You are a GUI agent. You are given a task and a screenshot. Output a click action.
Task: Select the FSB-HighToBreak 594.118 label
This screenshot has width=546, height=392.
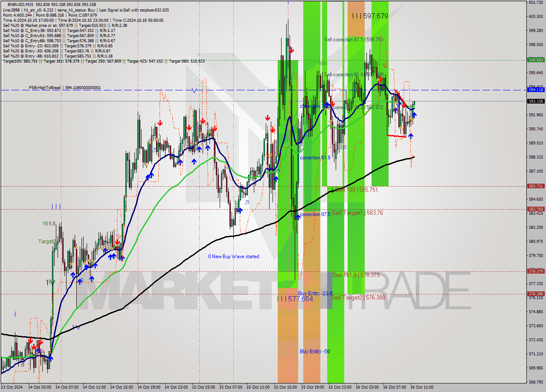click(x=65, y=88)
